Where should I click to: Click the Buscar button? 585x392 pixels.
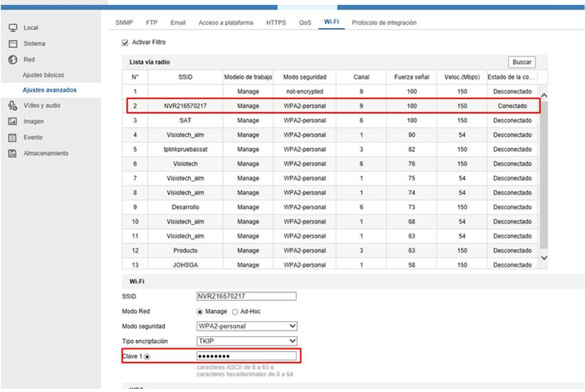[522, 62]
